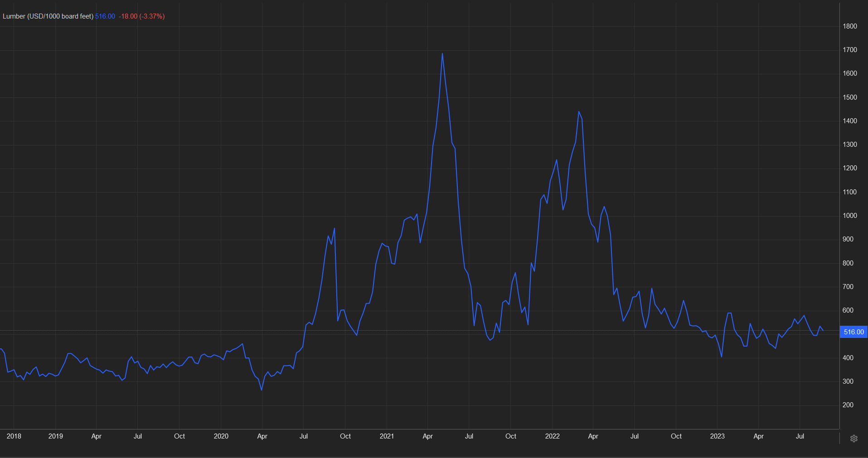Viewport: 868px width, 458px height.
Task: Click the blue 516.00 price in legend
Action: (105, 16)
